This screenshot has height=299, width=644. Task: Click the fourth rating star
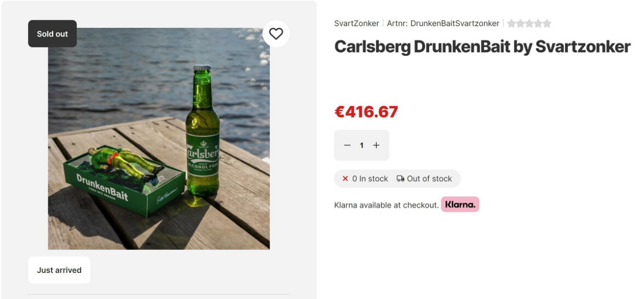[538, 24]
